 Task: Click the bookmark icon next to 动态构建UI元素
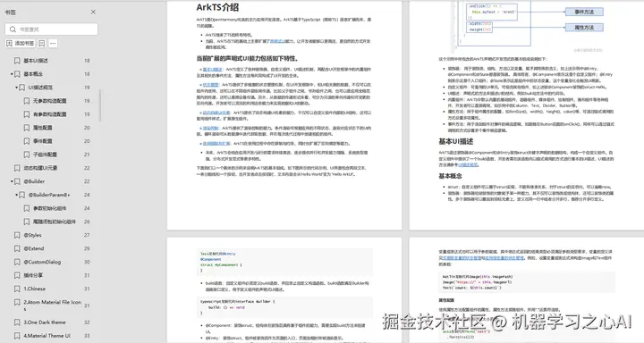(x=17, y=168)
